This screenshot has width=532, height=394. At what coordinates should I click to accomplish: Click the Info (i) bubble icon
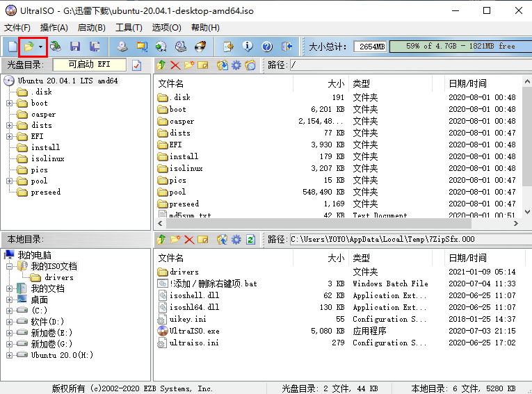(x=248, y=47)
